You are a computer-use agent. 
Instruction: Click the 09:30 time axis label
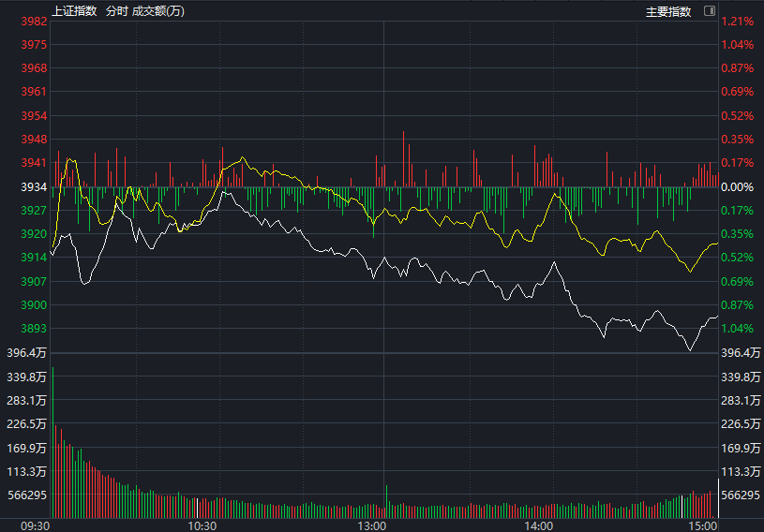[x=36, y=525]
